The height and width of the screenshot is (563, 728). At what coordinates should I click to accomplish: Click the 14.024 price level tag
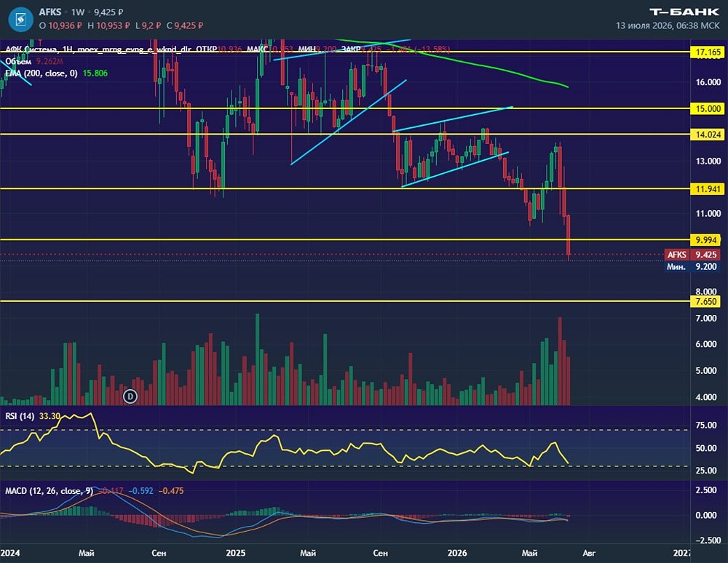[708, 135]
